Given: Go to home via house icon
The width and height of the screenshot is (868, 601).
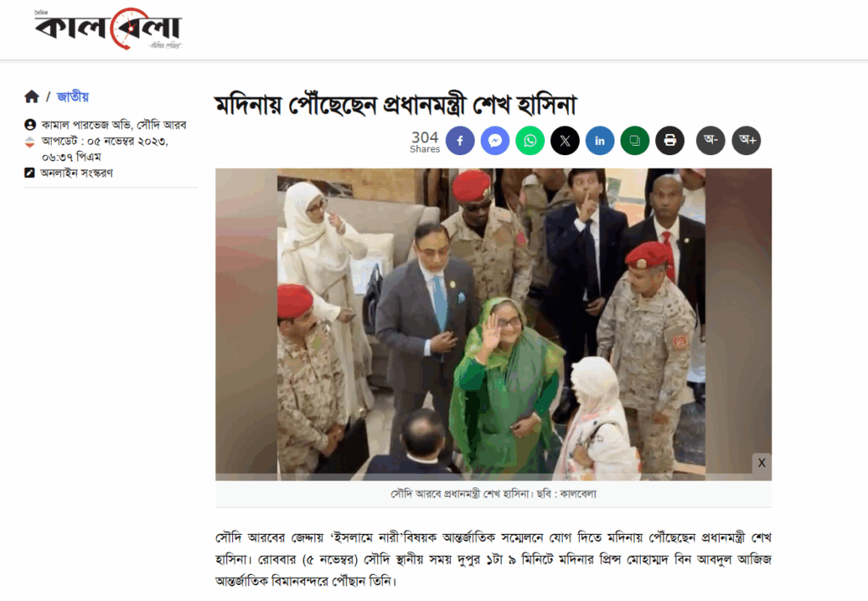Looking at the screenshot, I should pyautogui.click(x=32, y=97).
